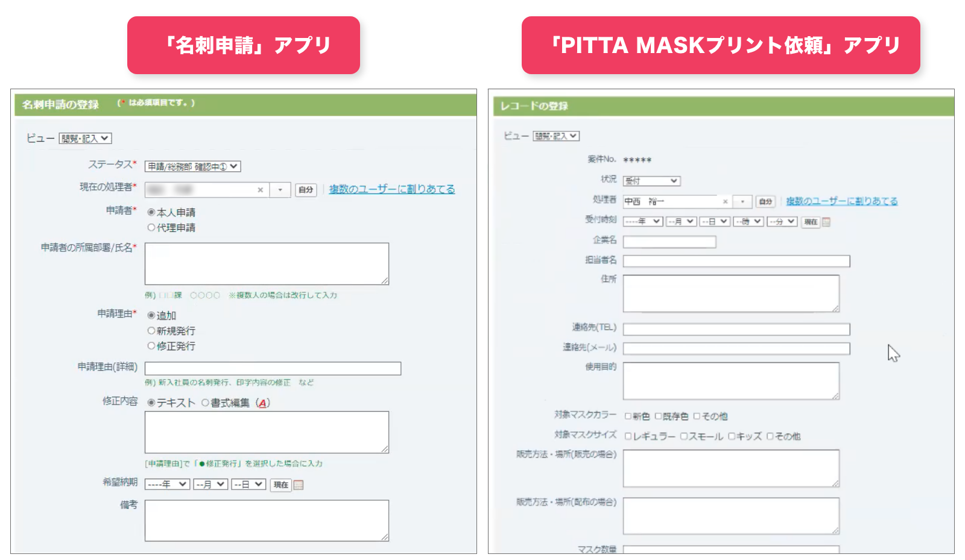The image size is (965, 560).
Task: Click 使用目的 text area
Action: [x=731, y=381]
